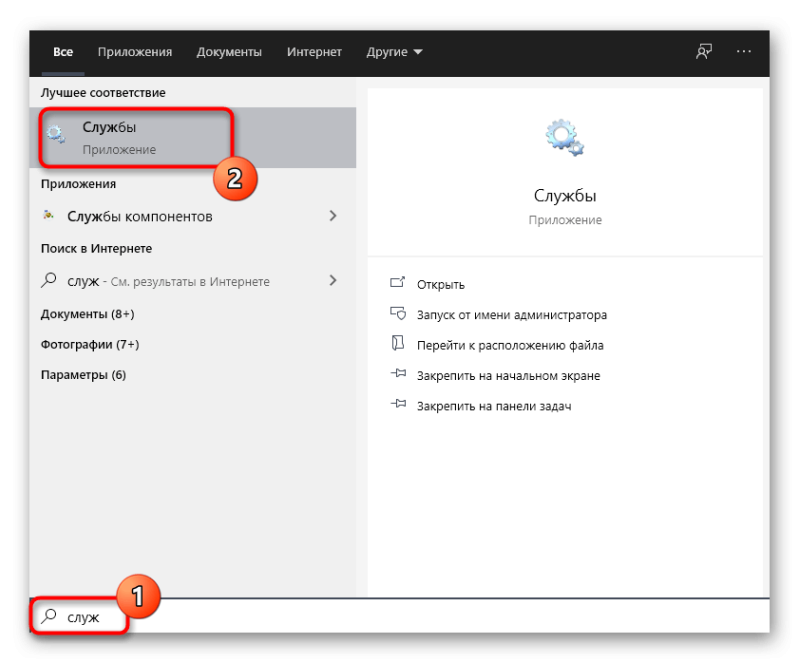Choose Закрепить на панели задач

click(494, 406)
